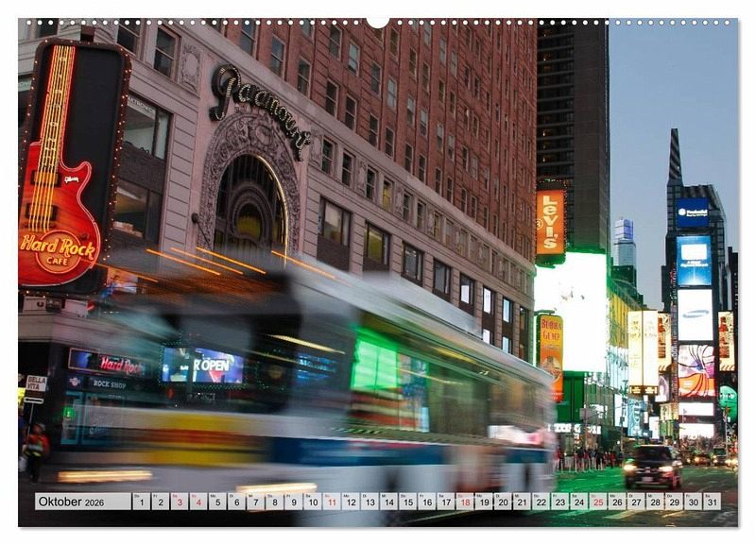Click day 17 cell
Image resolution: width=756 pixels, height=545 pixels.
coord(446,502)
